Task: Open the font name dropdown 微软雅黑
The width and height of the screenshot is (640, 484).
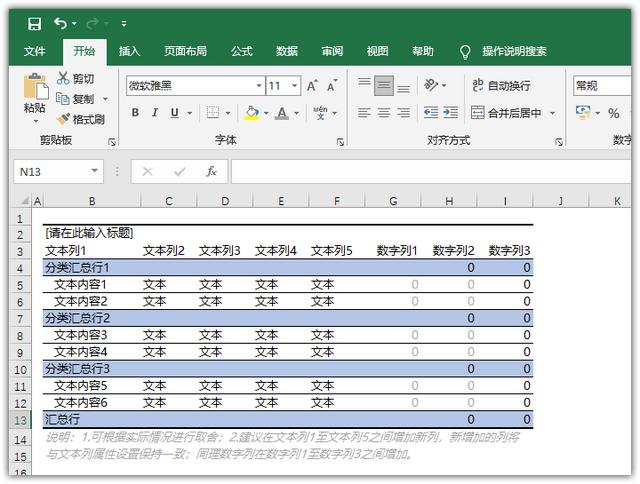Action: pos(259,86)
